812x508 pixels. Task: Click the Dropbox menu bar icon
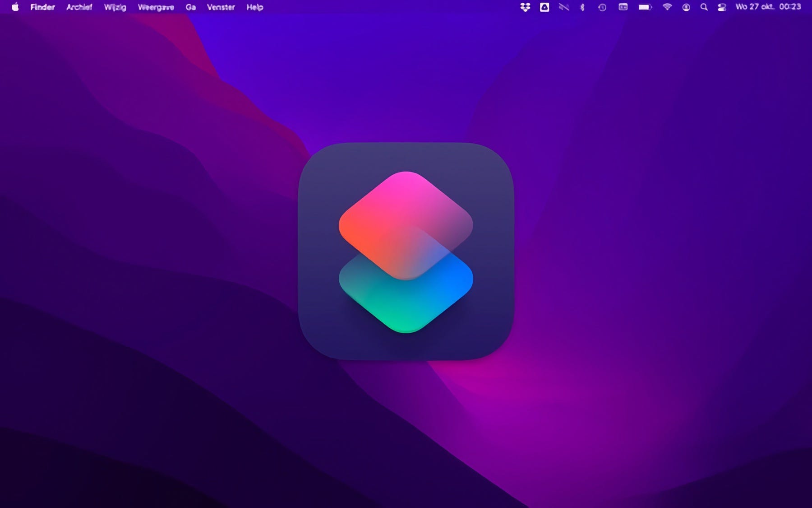coord(525,7)
